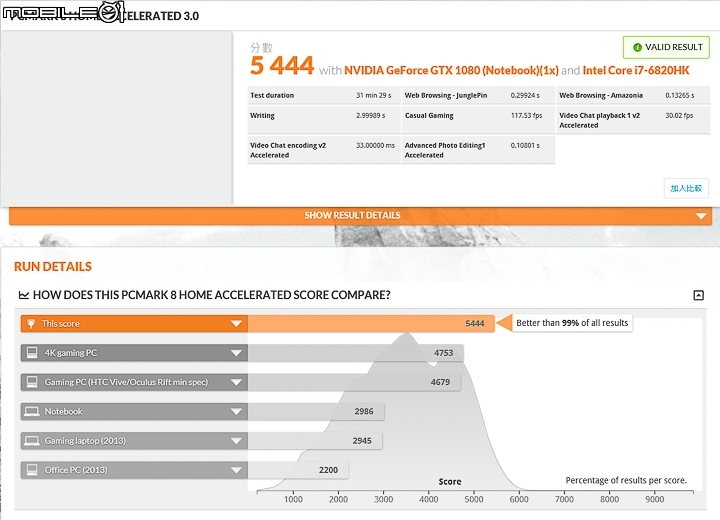Click the Web Browsing - Amazonia label
The height and width of the screenshot is (520, 720).
tap(601, 96)
